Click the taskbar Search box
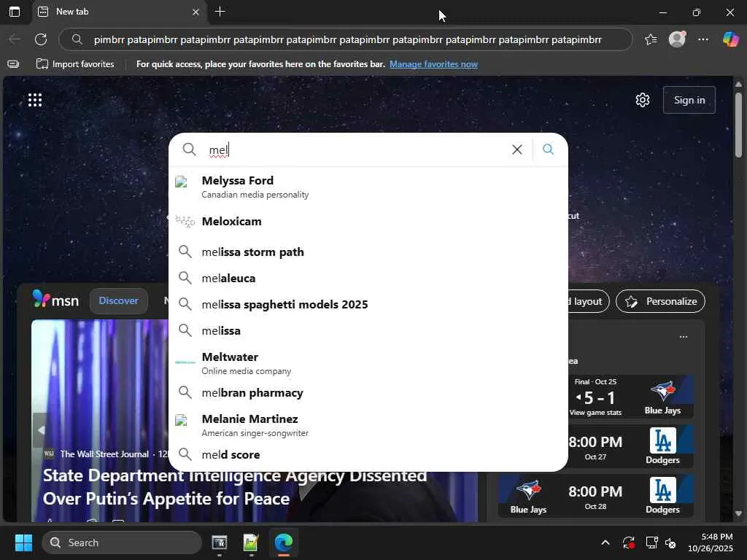Screen dimensions: 747x560 coord(122,542)
